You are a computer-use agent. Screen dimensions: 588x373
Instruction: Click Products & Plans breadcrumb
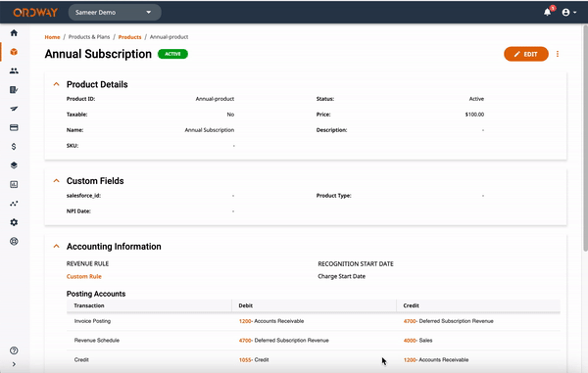89,37
